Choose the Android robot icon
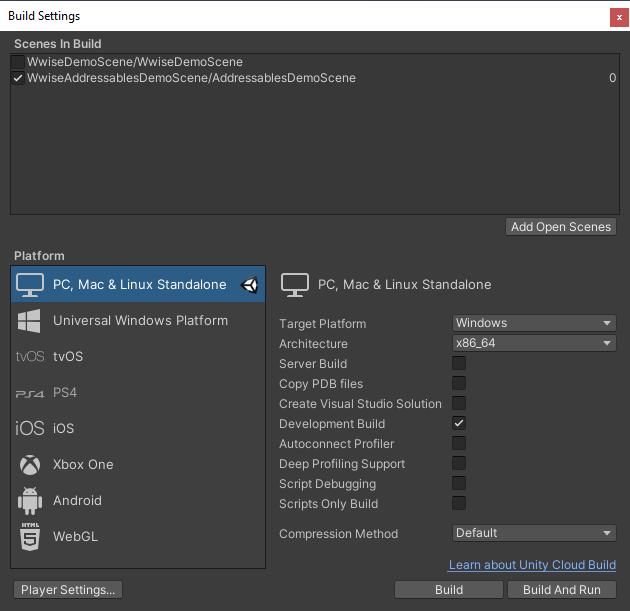The width and height of the screenshot is (630, 611). tap(30, 501)
